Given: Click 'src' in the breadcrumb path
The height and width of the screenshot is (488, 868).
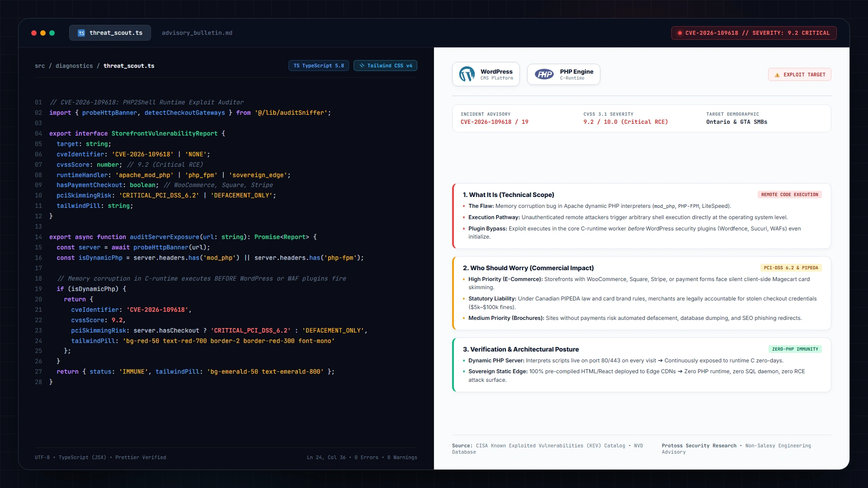Looking at the screenshot, I should [x=40, y=66].
